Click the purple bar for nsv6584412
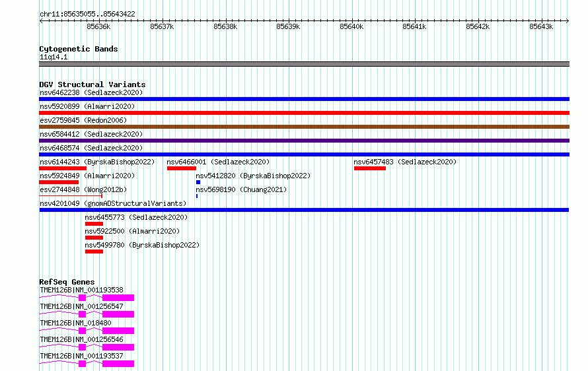Screen dimensions: 588x371 click(304, 141)
